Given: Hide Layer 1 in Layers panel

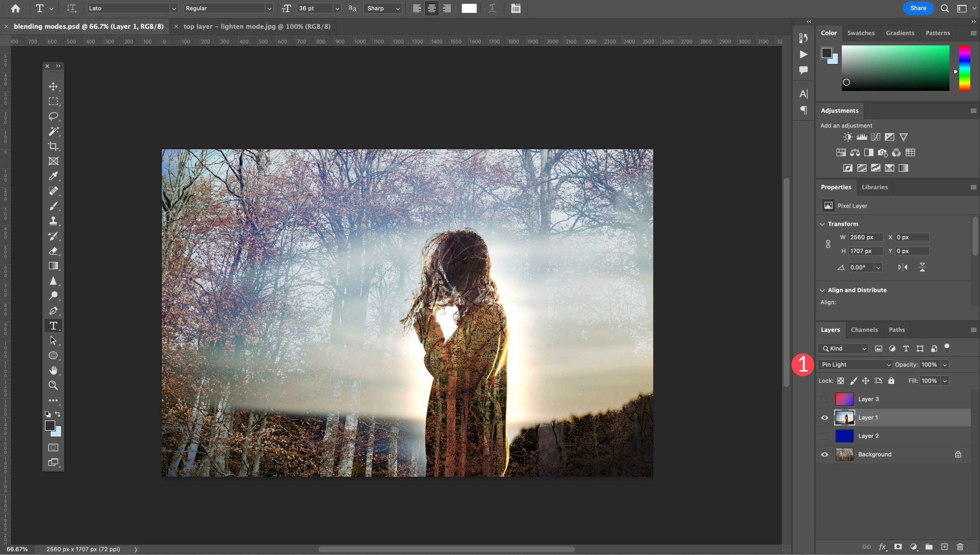Looking at the screenshot, I should tap(825, 417).
